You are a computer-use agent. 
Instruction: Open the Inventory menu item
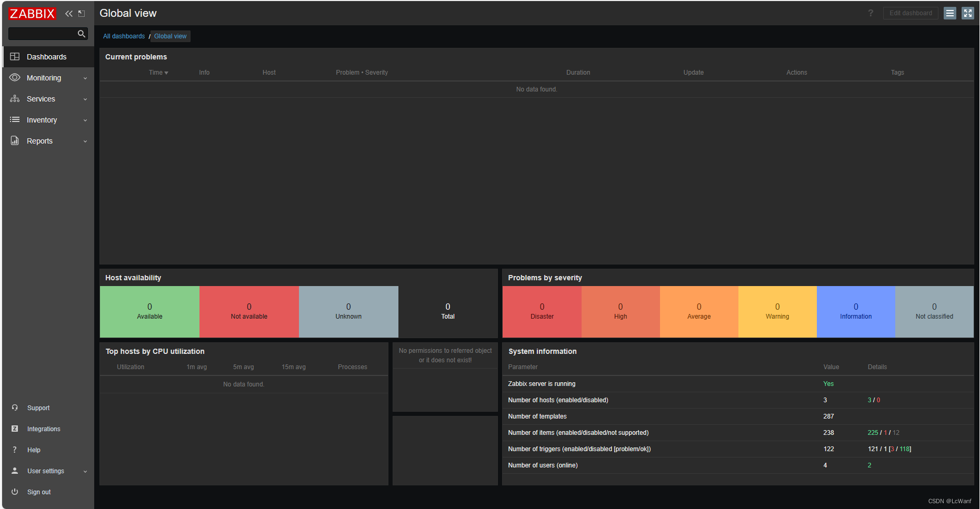pyautogui.click(x=48, y=120)
